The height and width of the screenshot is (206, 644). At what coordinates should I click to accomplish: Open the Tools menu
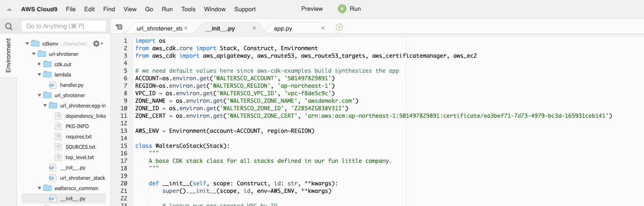pyautogui.click(x=188, y=9)
